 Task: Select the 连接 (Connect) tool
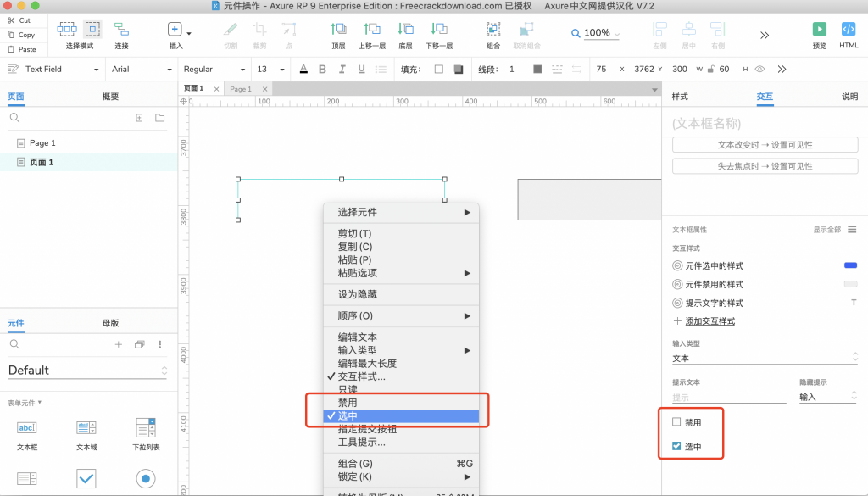pos(121,31)
